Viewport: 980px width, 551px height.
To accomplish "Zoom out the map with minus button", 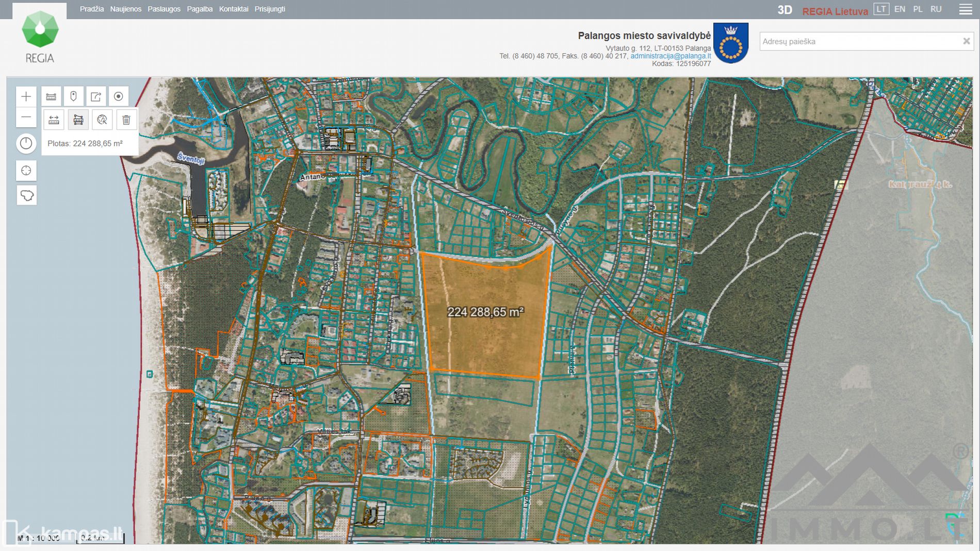I will tap(26, 118).
